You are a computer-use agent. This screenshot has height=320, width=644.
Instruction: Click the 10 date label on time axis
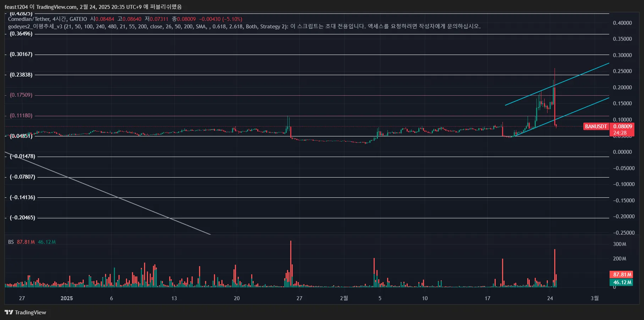[425, 298]
